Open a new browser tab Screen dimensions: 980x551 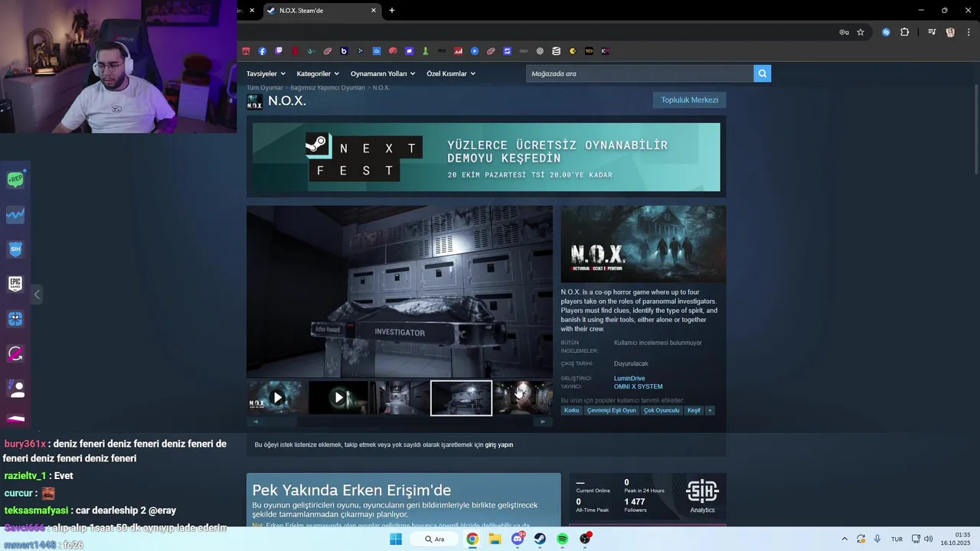point(392,11)
